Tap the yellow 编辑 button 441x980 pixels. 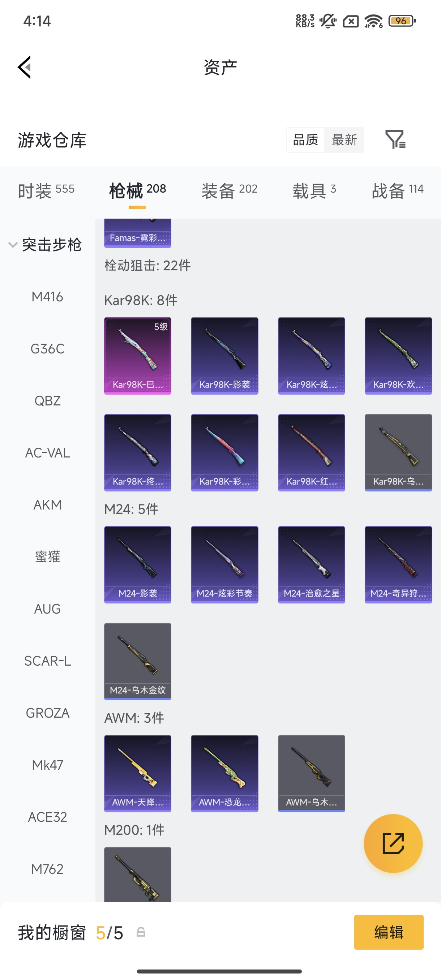(389, 932)
